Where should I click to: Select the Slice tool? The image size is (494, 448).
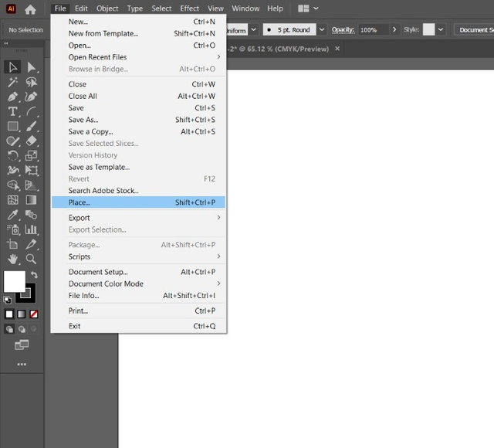31,244
